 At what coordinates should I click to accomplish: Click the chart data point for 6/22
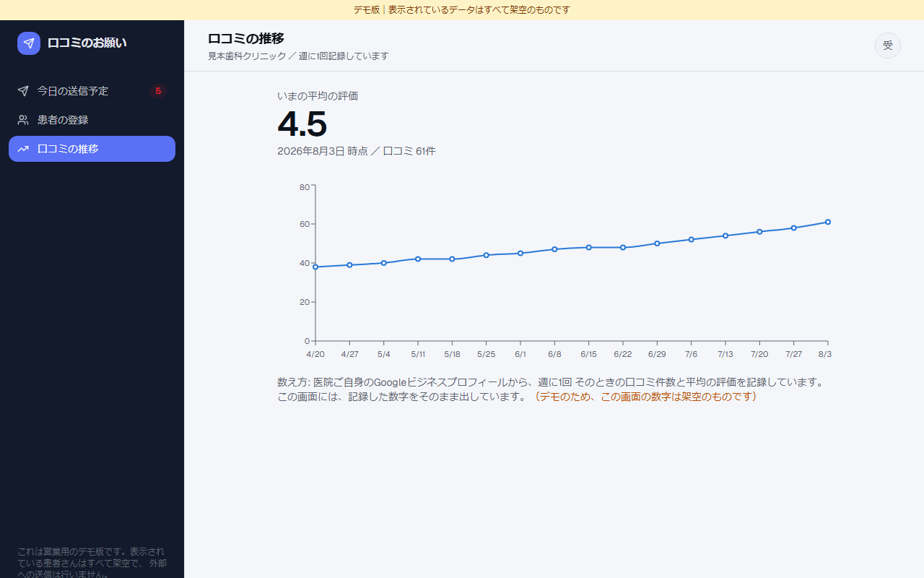click(623, 247)
